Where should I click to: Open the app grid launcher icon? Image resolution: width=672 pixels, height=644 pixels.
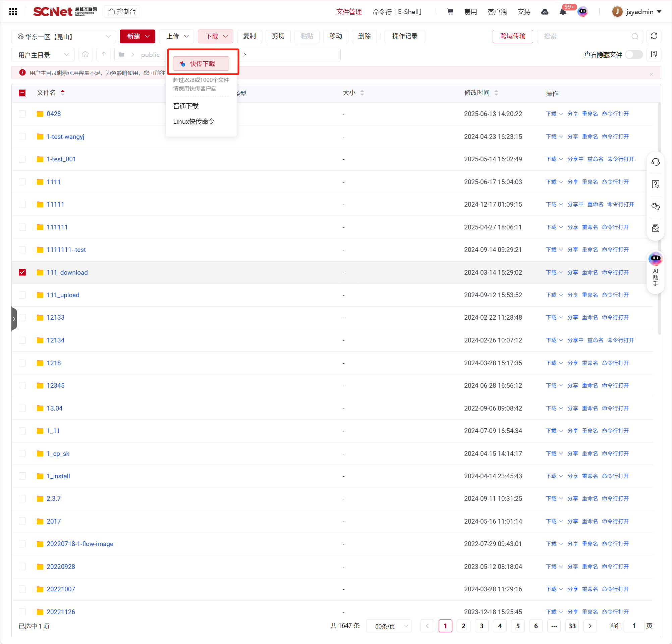13,12
